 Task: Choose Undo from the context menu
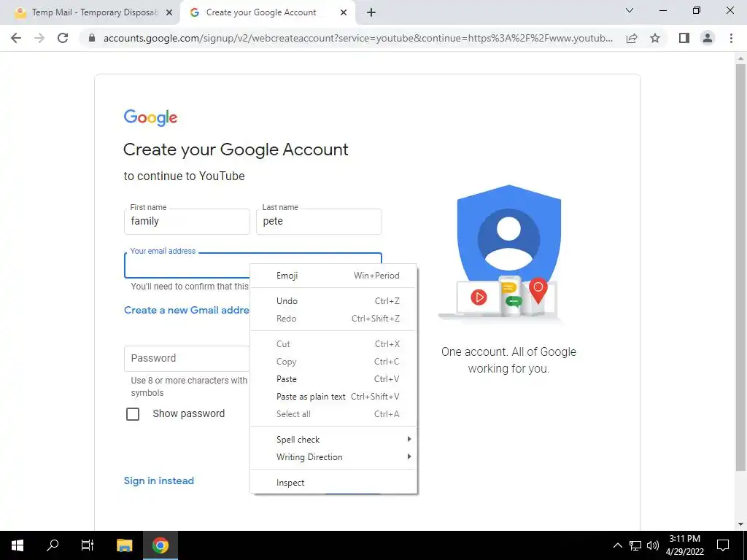[333, 301]
